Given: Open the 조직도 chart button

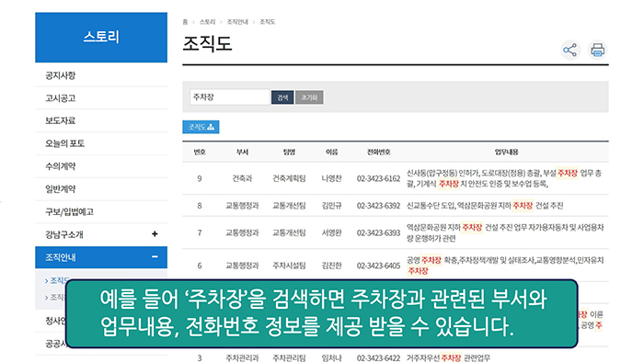Looking at the screenshot, I should tap(201, 127).
